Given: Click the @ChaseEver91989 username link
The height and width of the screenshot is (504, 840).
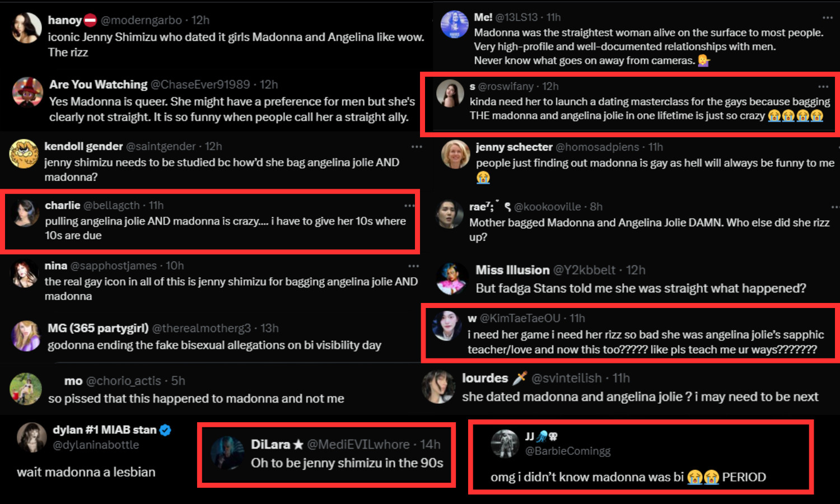Looking at the screenshot, I should coord(200,85).
